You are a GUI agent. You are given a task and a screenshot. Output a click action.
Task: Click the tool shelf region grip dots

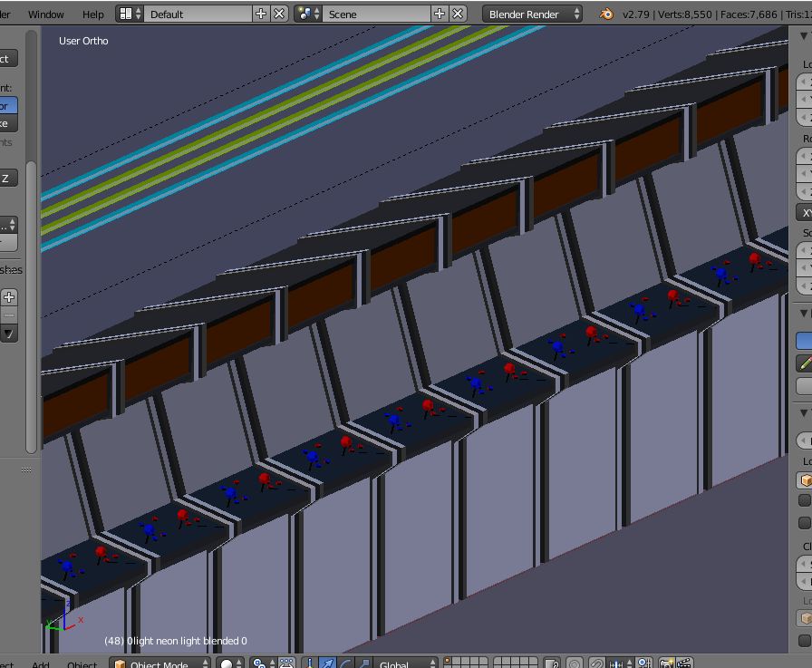coord(26,470)
